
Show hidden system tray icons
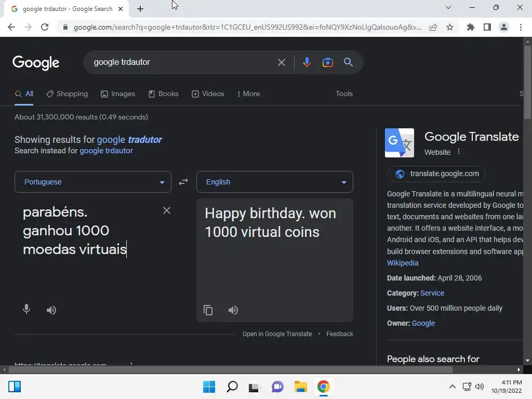tap(453, 387)
